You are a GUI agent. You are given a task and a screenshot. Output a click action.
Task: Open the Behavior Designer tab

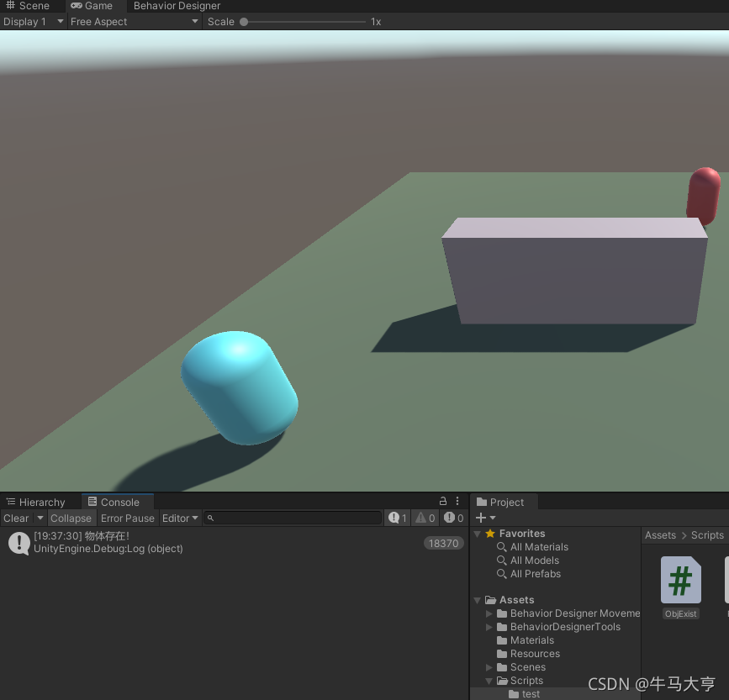coord(177,6)
